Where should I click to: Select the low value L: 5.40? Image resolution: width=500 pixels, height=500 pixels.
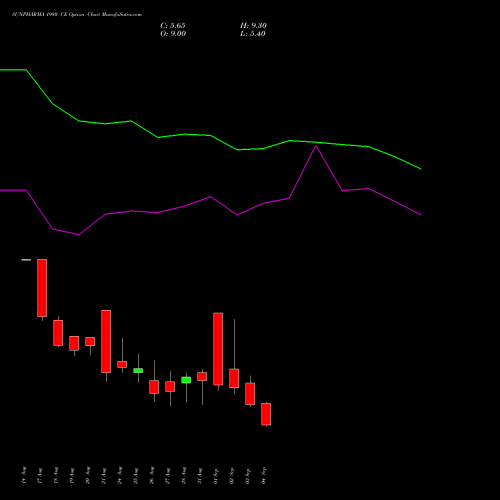click(253, 34)
